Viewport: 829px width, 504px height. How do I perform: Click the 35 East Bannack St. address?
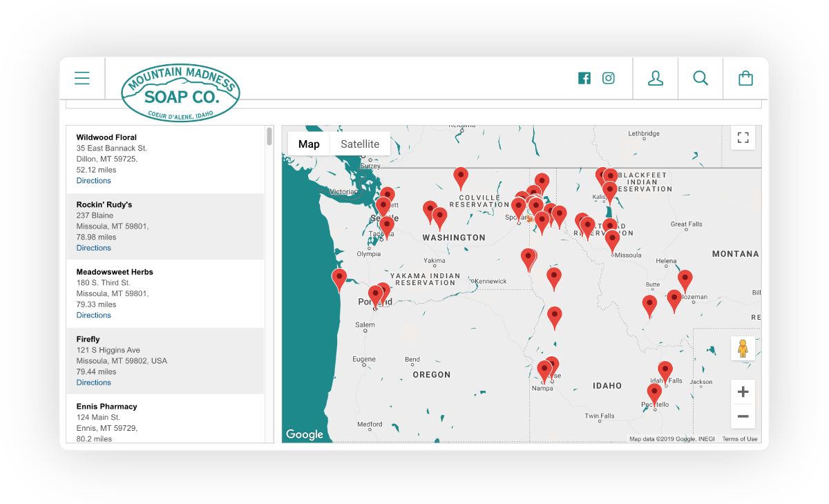point(112,148)
